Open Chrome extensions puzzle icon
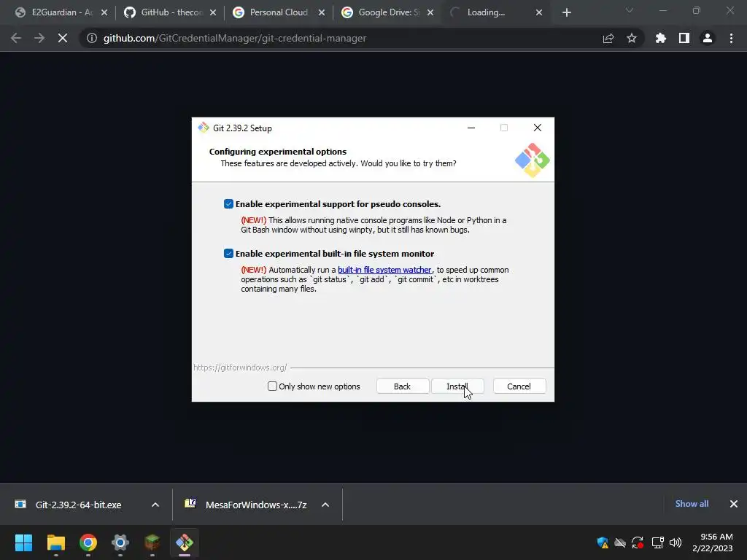Image resolution: width=747 pixels, height=560 pixels. click(x=660, y=38)
